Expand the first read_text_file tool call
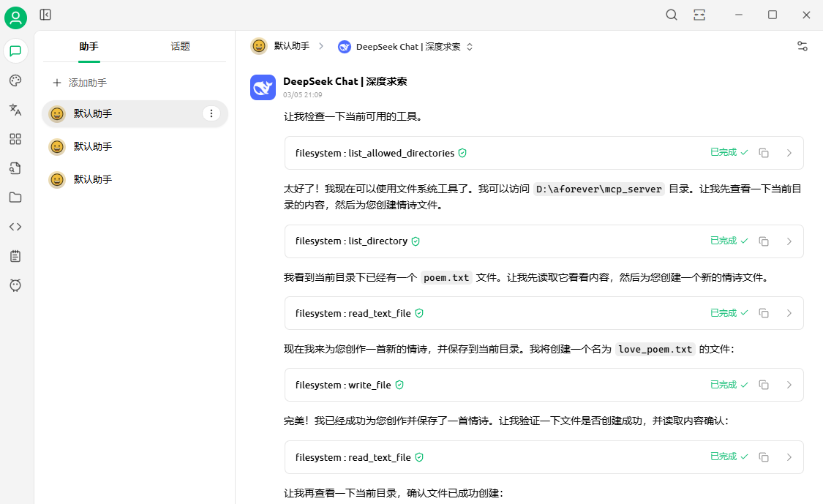Viewport: 823px width, 504px height. pos(789,313)
